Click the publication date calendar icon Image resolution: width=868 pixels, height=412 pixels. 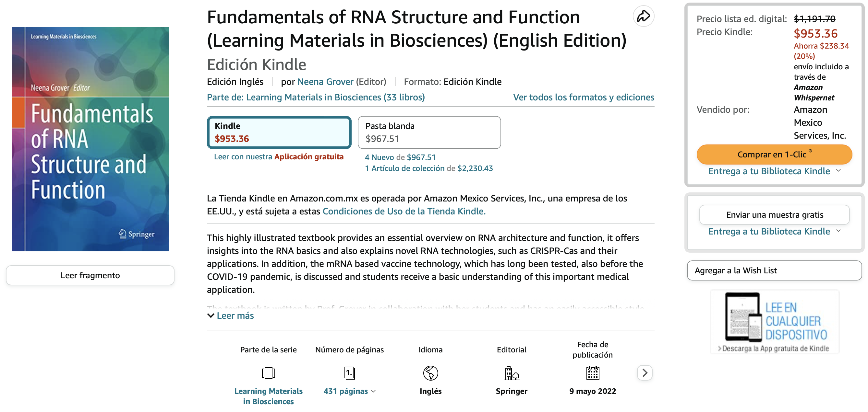(592, 373)
